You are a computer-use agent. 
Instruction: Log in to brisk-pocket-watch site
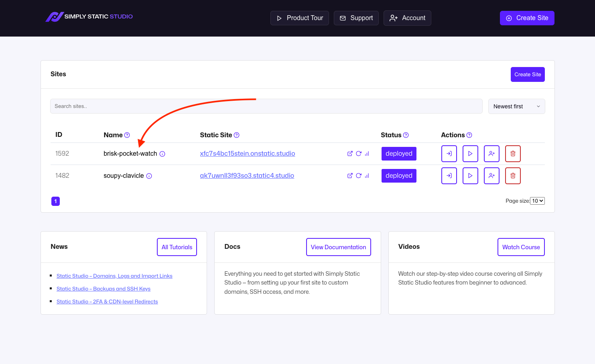(x=449, y=154)
